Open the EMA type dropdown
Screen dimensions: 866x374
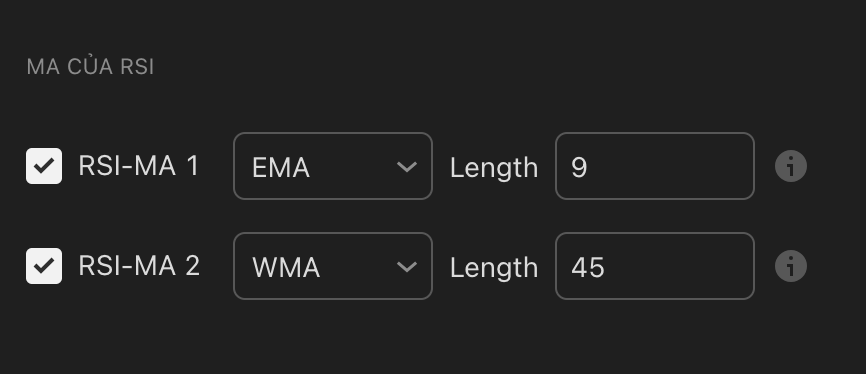[x=333, y=166]
